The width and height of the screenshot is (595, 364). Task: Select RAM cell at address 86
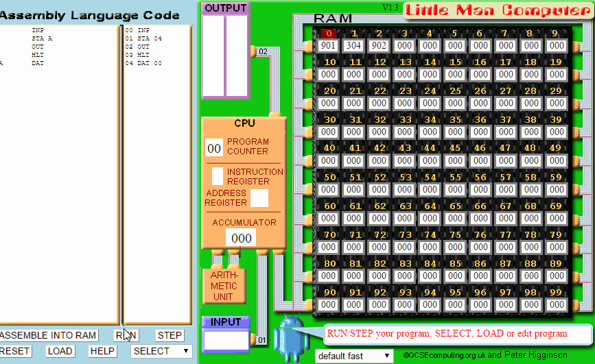(x=481, y=276)
